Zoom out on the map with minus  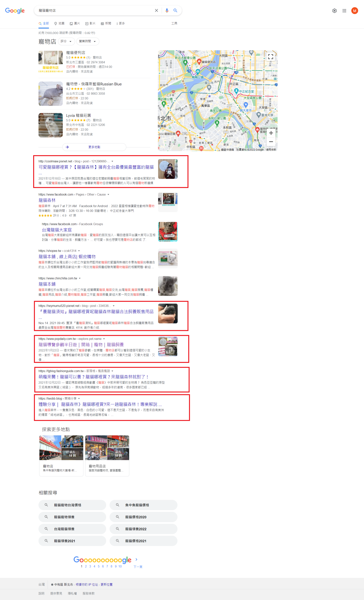[x=271, y=142]
